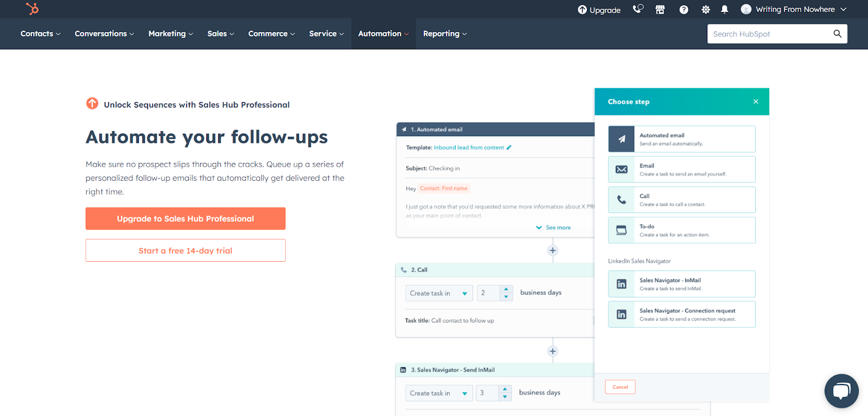Click the Upgrade arrow icon in top bar
Viewport: 868px width, 416px height.
click(x=582, y=10)
